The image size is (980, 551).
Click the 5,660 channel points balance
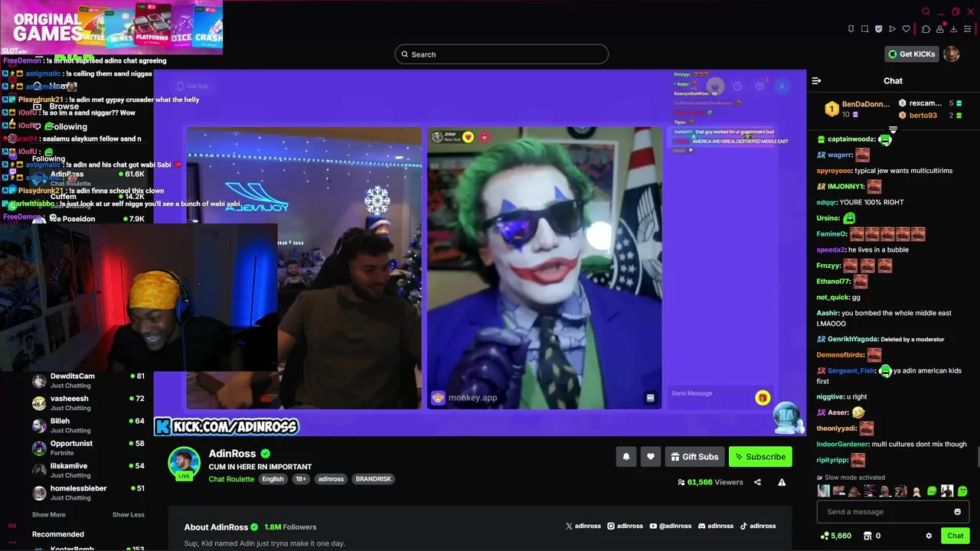[835, 536]
